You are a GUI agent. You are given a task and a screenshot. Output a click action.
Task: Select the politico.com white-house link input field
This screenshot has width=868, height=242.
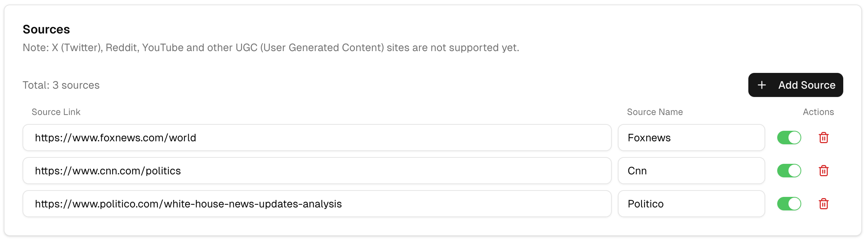click(x=317, y=204)
